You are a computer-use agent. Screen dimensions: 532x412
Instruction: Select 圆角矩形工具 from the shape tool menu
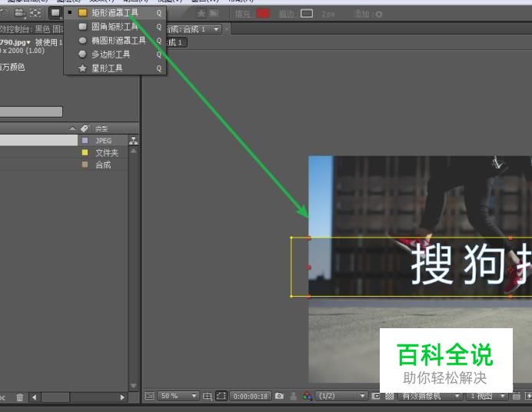pyautogui.click(x=115, y=26)
